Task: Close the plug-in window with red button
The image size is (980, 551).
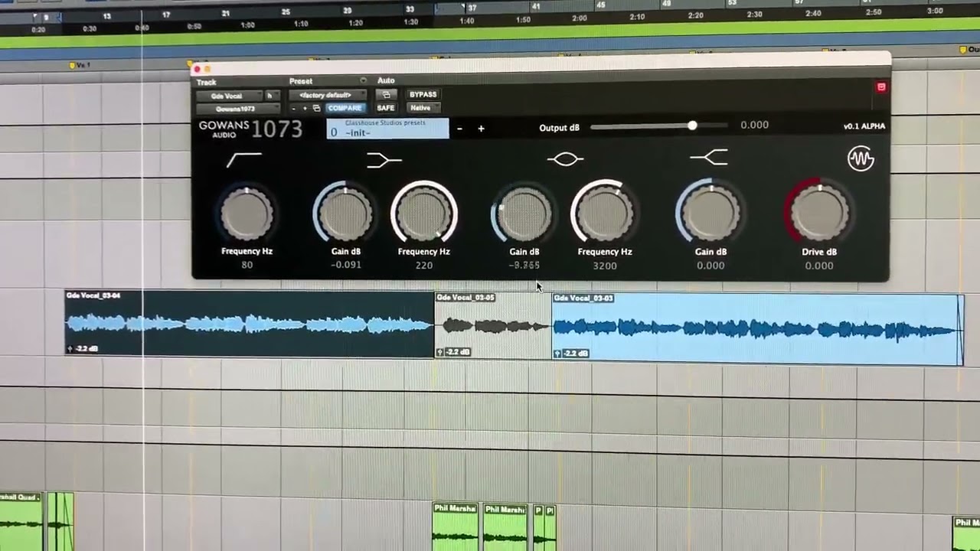Action: pos(197,69)
